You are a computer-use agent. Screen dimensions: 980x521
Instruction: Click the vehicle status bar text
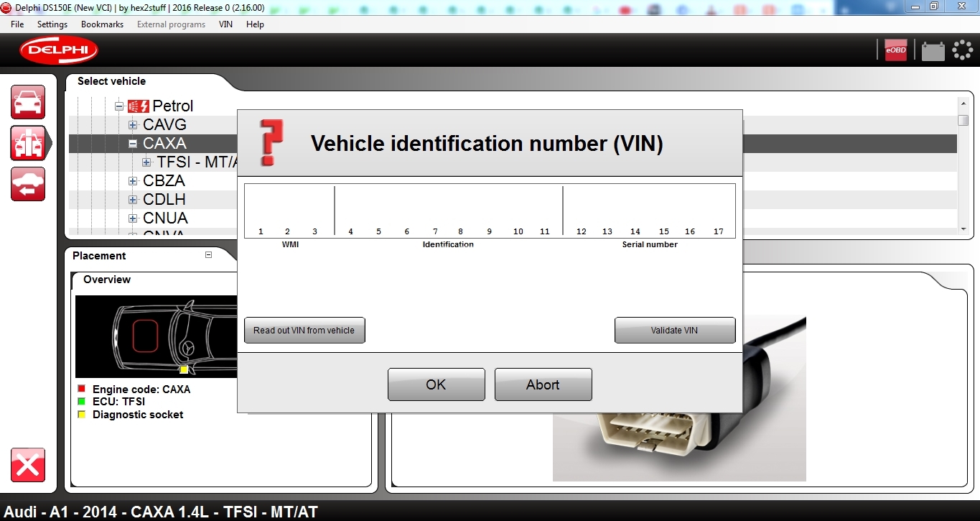162,512
